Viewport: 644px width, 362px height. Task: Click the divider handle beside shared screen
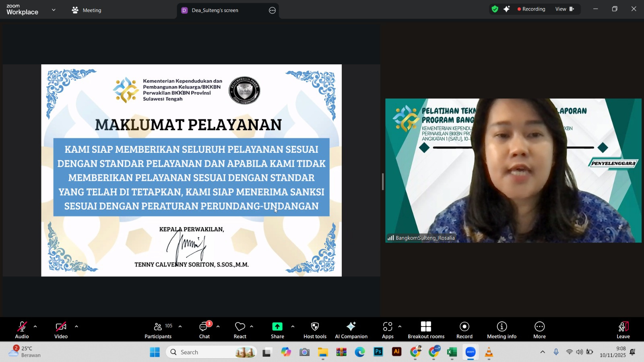[x=383, y=182]
